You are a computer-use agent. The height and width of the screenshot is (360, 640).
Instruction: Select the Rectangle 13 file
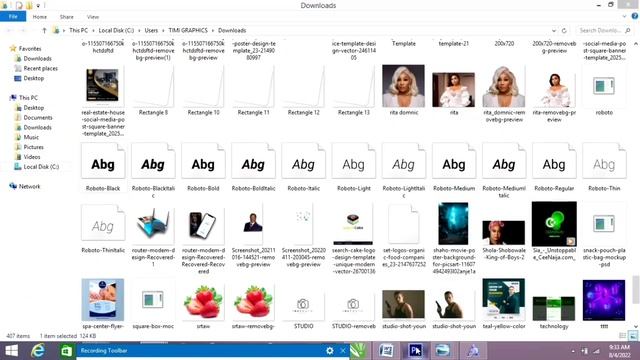pos(353,91)
